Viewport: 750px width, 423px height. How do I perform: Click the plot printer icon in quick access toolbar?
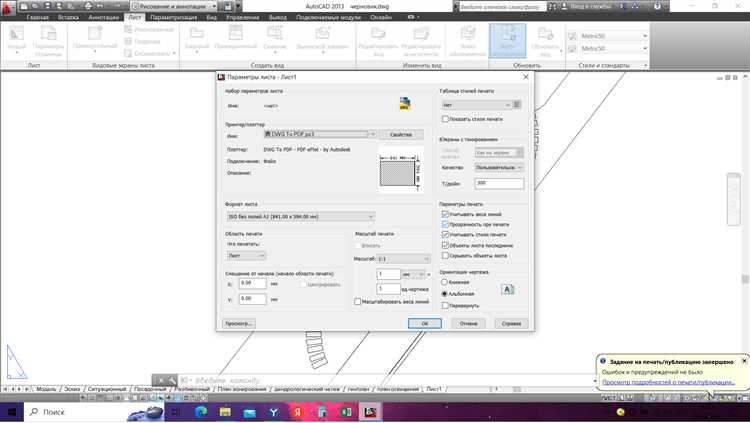pyautogui.click(x=88, y=6)
